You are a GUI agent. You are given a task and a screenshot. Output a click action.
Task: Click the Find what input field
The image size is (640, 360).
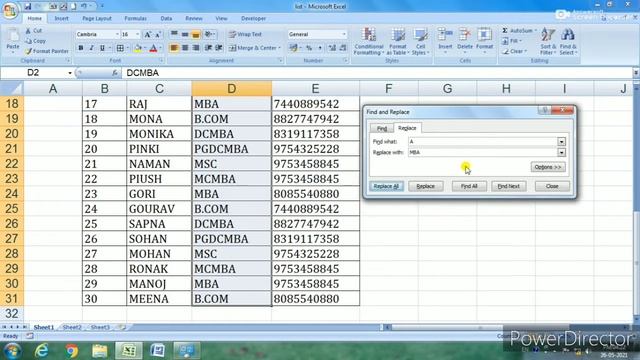[x=482, y=142]
